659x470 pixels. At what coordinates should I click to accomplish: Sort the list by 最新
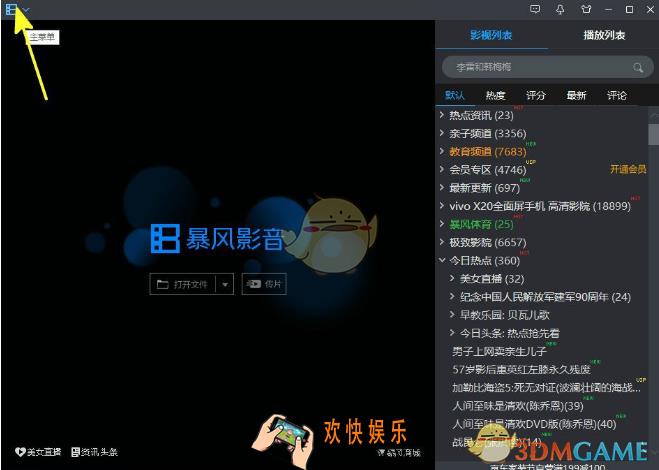pyautogui.click(x=576, y=95)
